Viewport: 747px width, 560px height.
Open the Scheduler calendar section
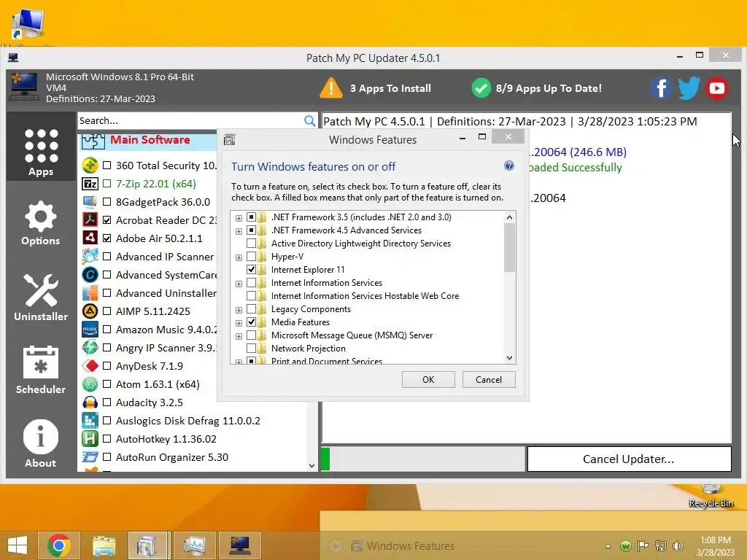(41, 370)
